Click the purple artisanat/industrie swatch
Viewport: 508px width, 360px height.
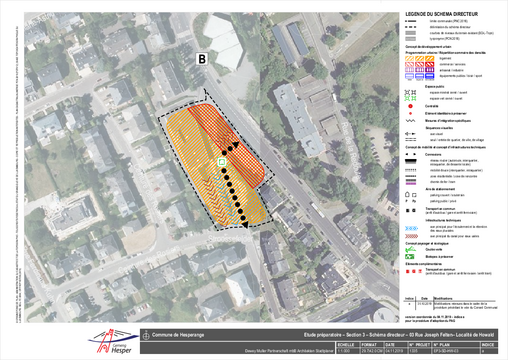(x=429, y=70)
